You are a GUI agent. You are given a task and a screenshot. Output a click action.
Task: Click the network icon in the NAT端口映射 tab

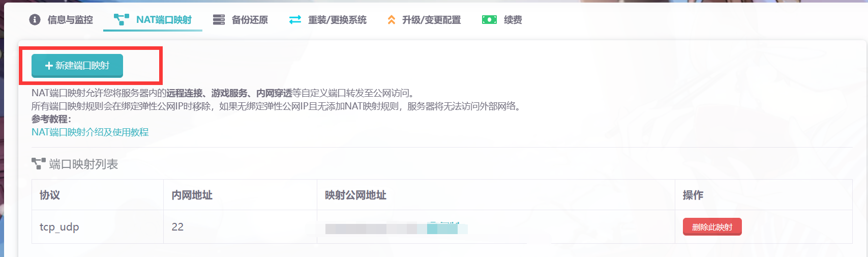121,20
